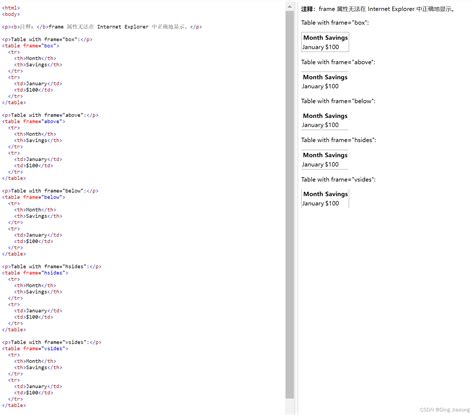The width and height of the screenshot is (474, 415).
Task: Place cursor on table frame="above" code line
Action: tap(34, 121)
